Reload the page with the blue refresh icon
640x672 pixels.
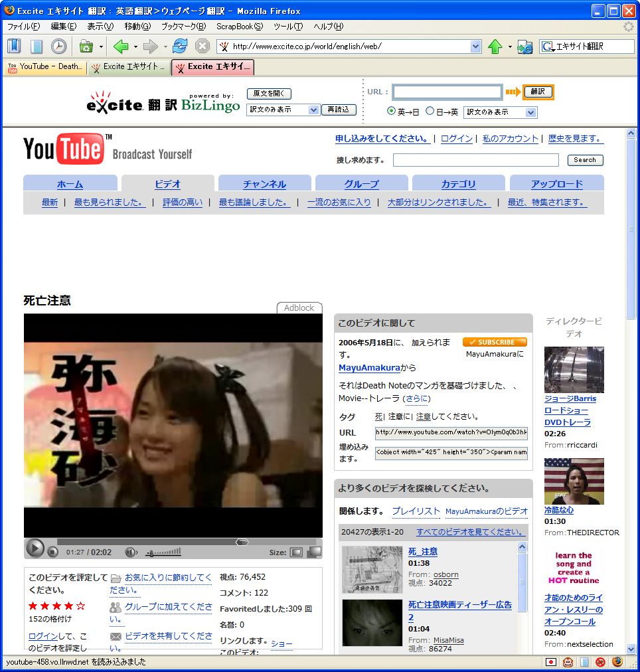180,46
